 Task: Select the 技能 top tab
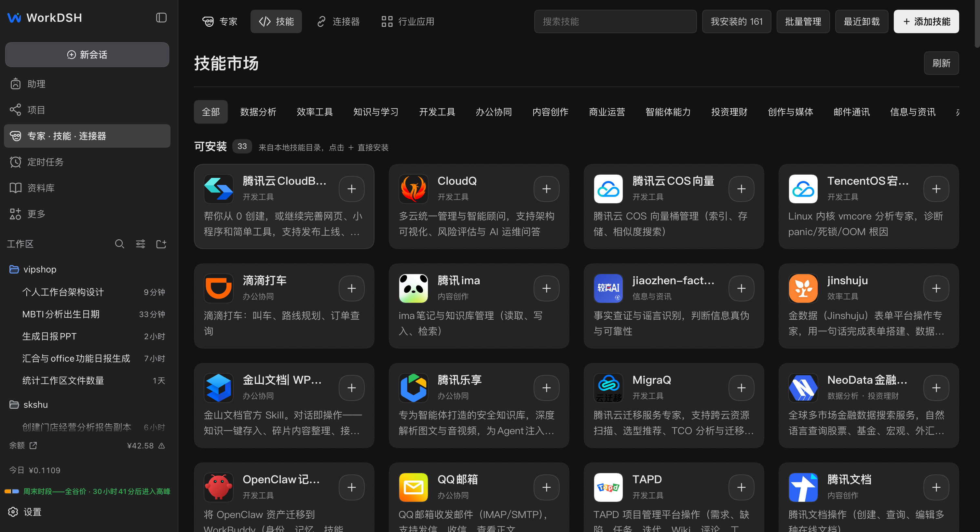(x=276, y=21)
